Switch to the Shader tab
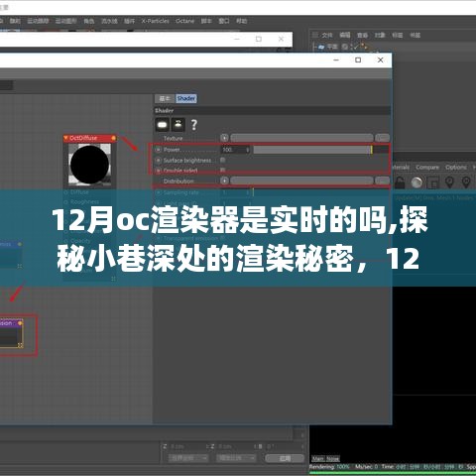Screen dimensions: 476x476 (186, 98)
